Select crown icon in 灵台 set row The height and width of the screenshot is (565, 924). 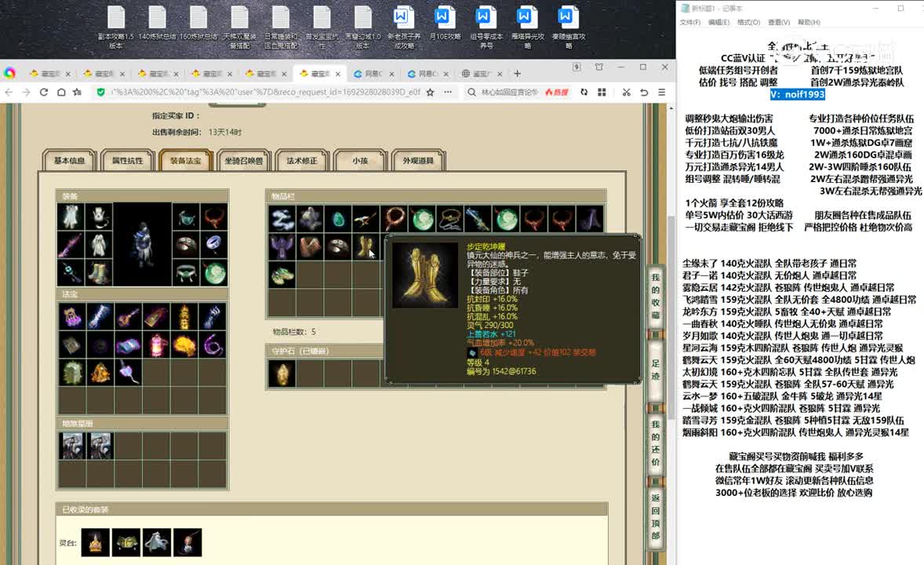click(96, 542)
